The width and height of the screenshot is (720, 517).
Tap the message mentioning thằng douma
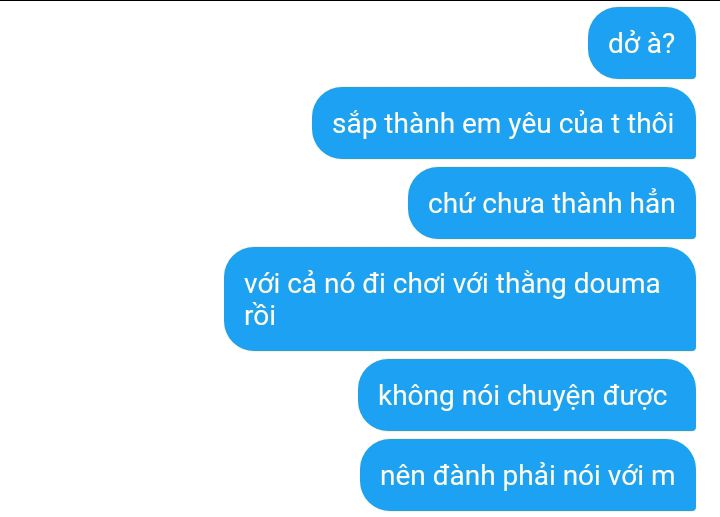tap(460, 299)
